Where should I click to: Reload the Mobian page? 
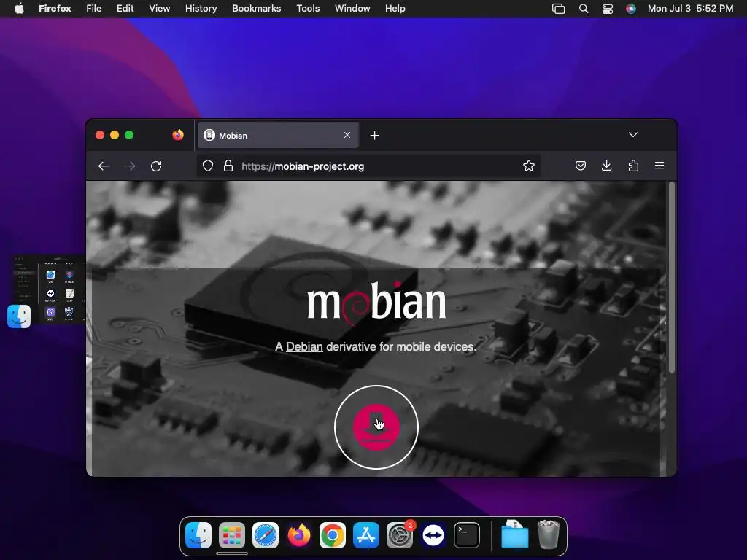pyautogui.click(x=156, y=166)
